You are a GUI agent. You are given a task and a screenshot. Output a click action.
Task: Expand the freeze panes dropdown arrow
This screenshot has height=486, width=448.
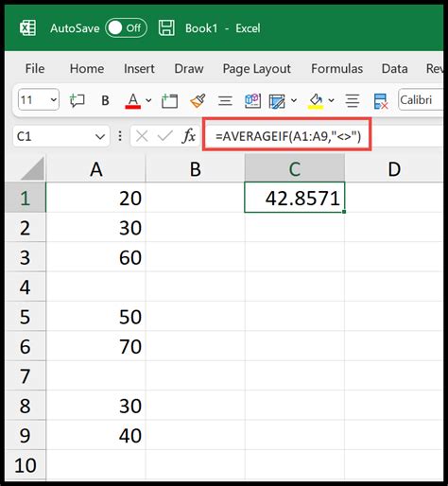[x=294, y=100]
